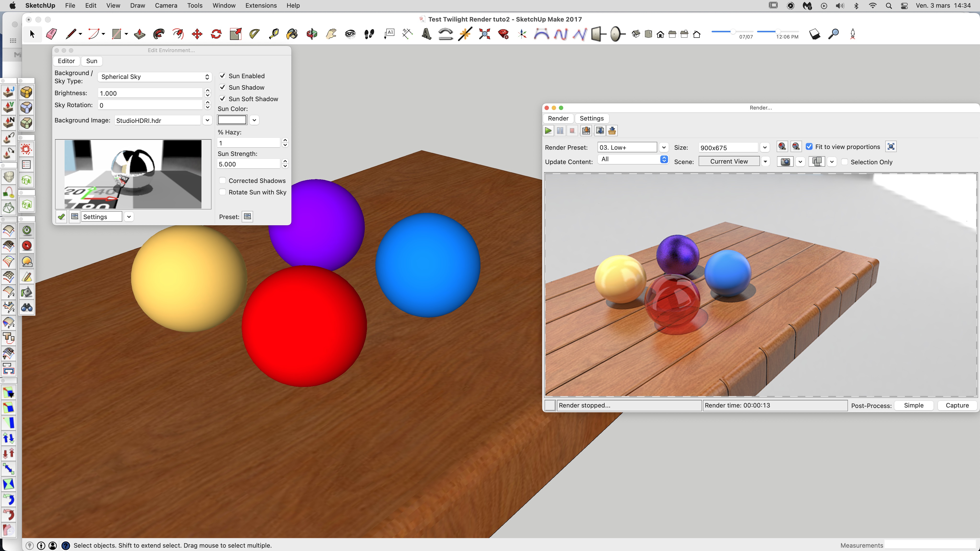Open the Render Preset dropdown arrow
The width and height of the screenshot is (980, 551).
point(664,148)
